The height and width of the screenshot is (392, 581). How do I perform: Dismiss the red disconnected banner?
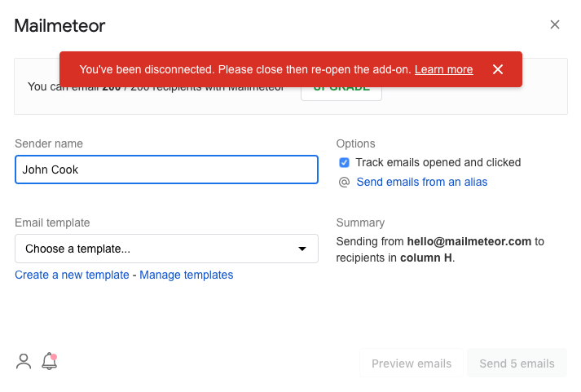click(498, 69)
